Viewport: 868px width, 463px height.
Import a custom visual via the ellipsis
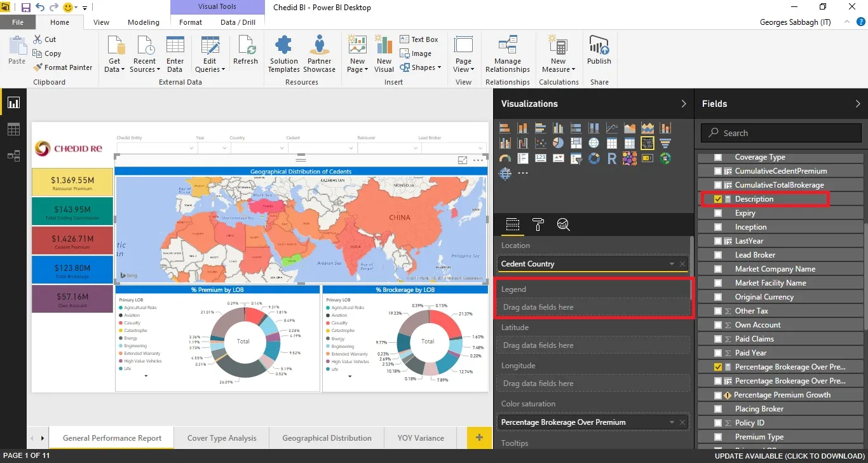(523, 173)
